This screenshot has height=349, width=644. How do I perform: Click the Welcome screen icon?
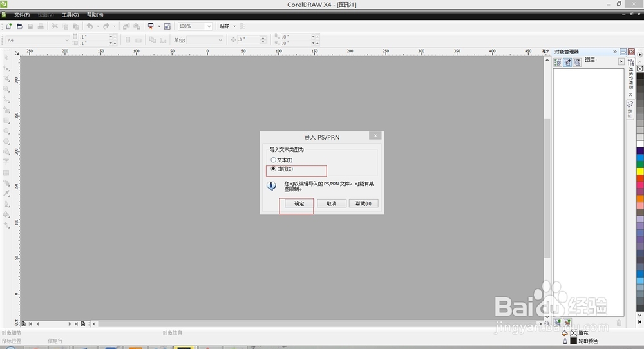[x=167, y=26]
